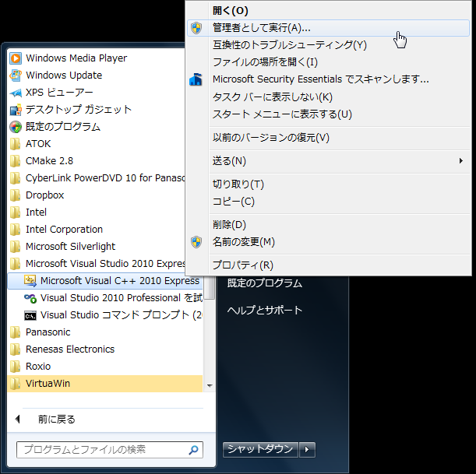This screenshot has height=474, width=476.
Task: Select コピー(C) in the context menu
Action: point(329,202)
